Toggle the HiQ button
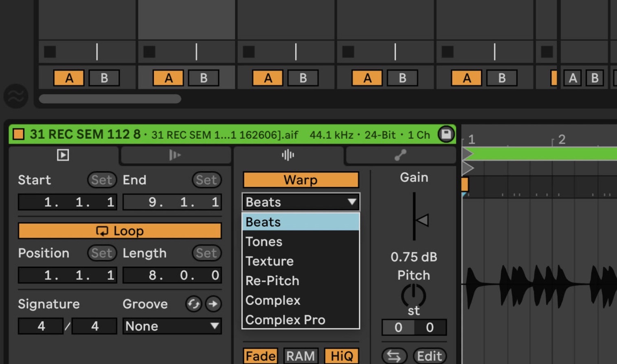The height and width of the screenshot is (364, 617). pos(341,356)
